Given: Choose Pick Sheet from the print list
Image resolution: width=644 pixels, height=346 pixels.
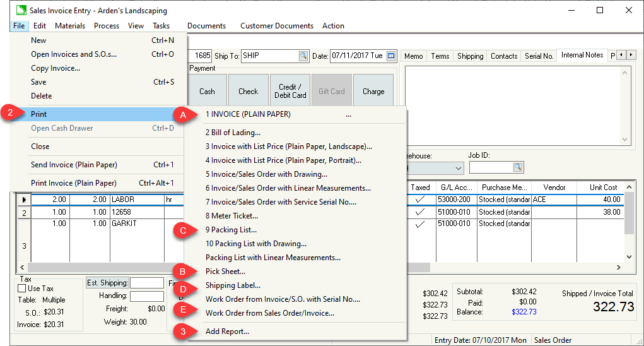Looking at the screenshot, I should [225, 271].
